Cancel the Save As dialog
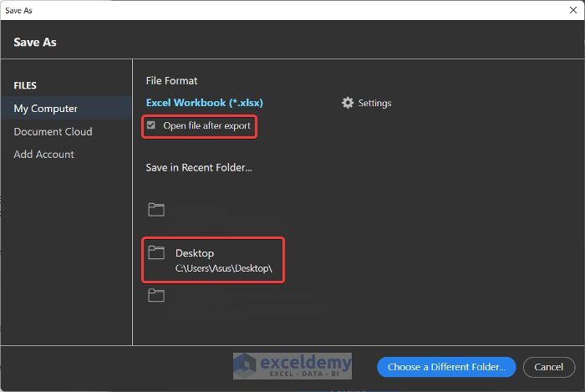Image resolution: width=585 pixels, height=392 pixels. 548,367
